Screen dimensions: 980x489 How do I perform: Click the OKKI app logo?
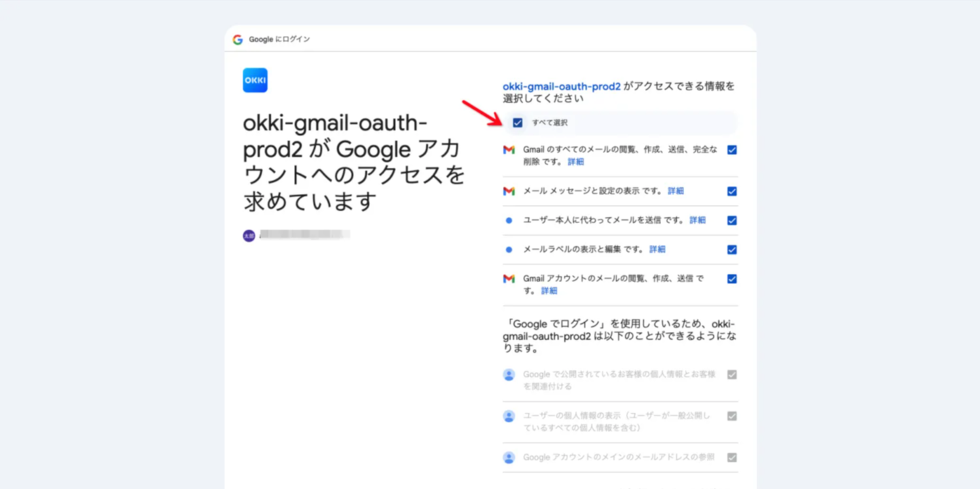[255, 81]
